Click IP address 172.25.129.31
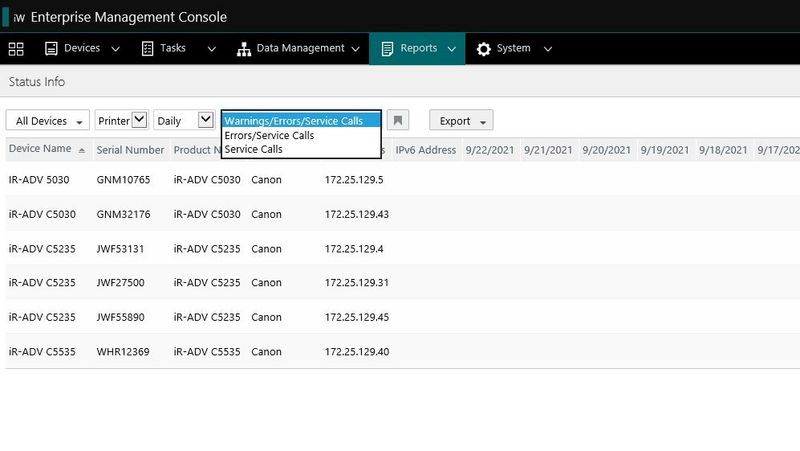The width and height of the screenshot is (800, 451). coord(357,283)
